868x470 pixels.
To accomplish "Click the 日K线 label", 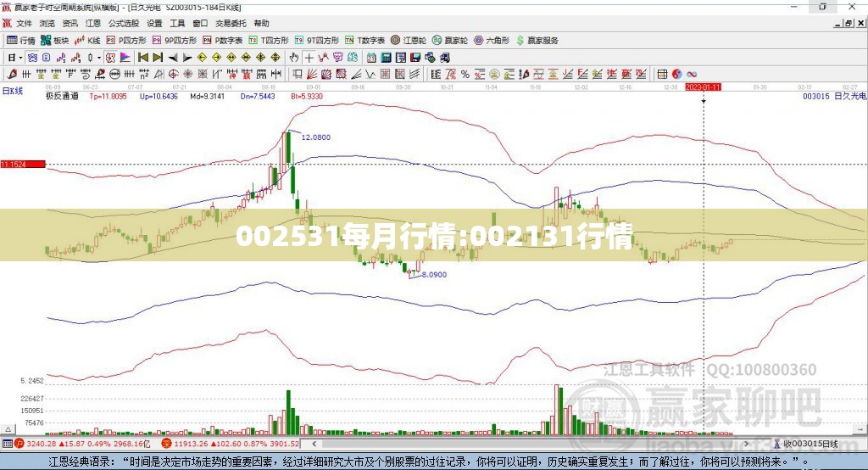I will point(13,91).
